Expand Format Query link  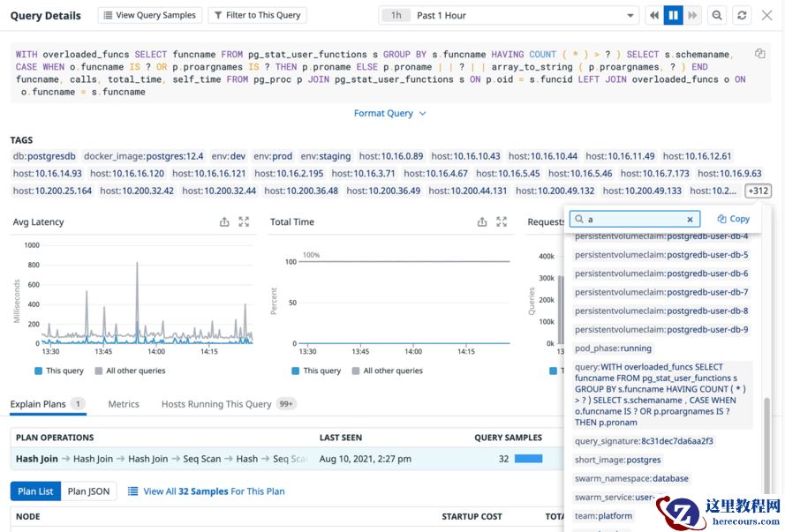(389, 114)
